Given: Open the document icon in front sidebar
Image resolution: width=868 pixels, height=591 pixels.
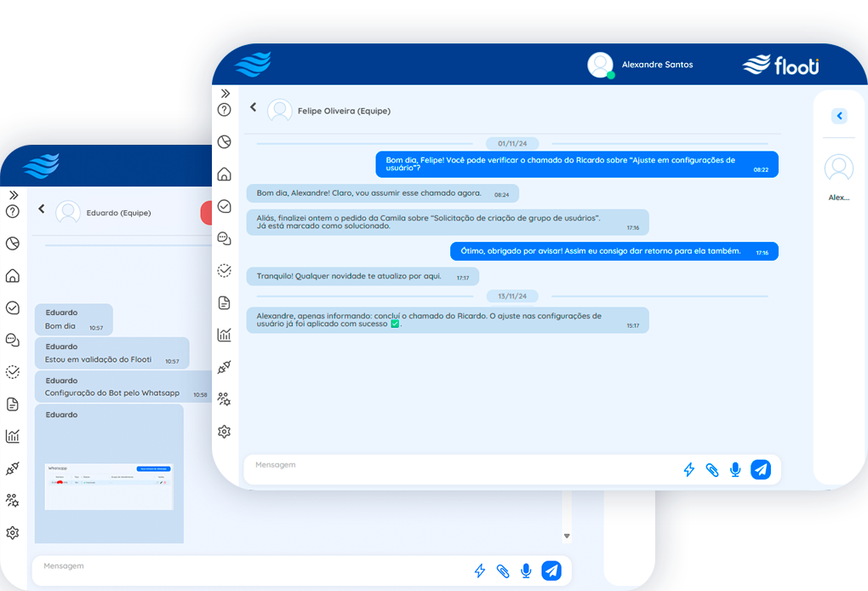Looking at the screenshot, I should 225,302.
